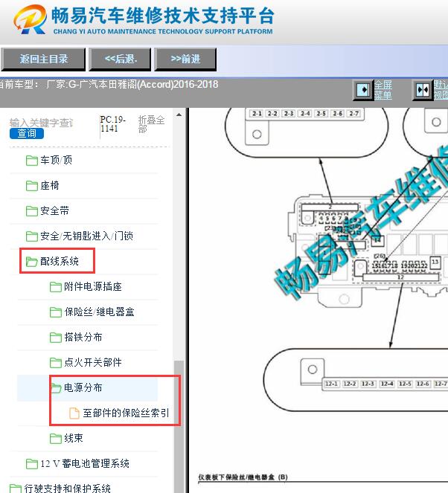Screen dimensions: 448x493
Task: Click the sidebar scrollbar thumb
Action: click(179, 427)
